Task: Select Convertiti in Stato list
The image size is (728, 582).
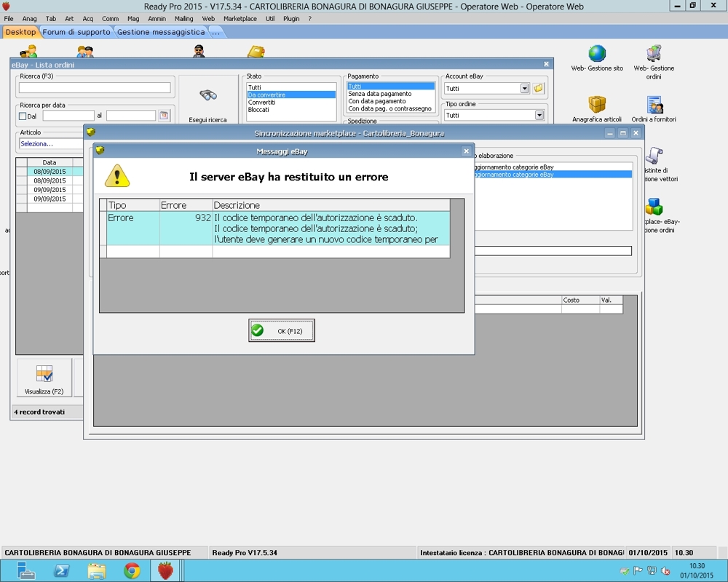Action: [x=291, y=102]
